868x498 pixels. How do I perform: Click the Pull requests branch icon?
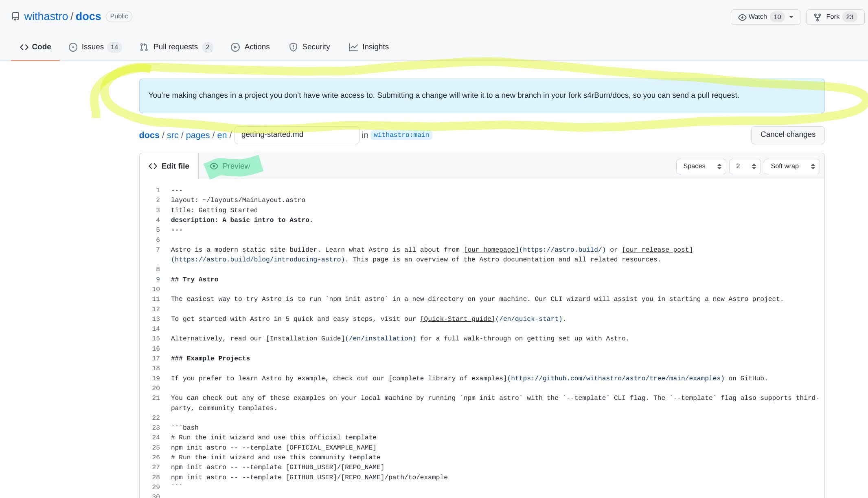click(144, 47)
